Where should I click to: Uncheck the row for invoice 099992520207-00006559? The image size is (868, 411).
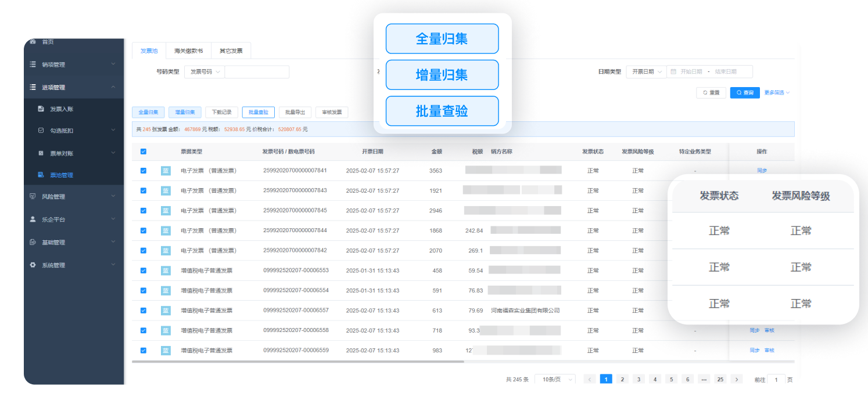coord(144,350)
